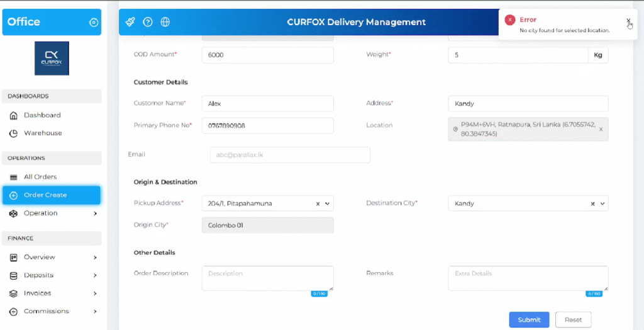Open the Dashboard page
644x330 pixels.
(x=42, y=115)
